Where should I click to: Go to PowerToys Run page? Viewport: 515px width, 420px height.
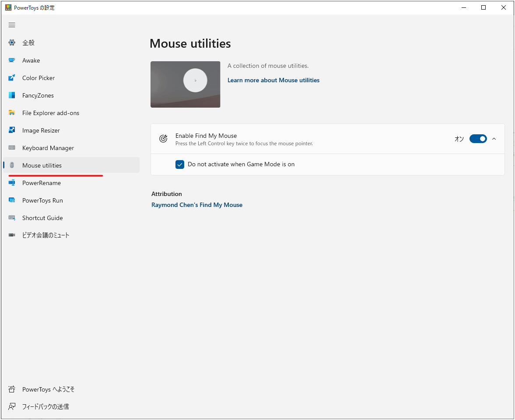tap(71, 200)
